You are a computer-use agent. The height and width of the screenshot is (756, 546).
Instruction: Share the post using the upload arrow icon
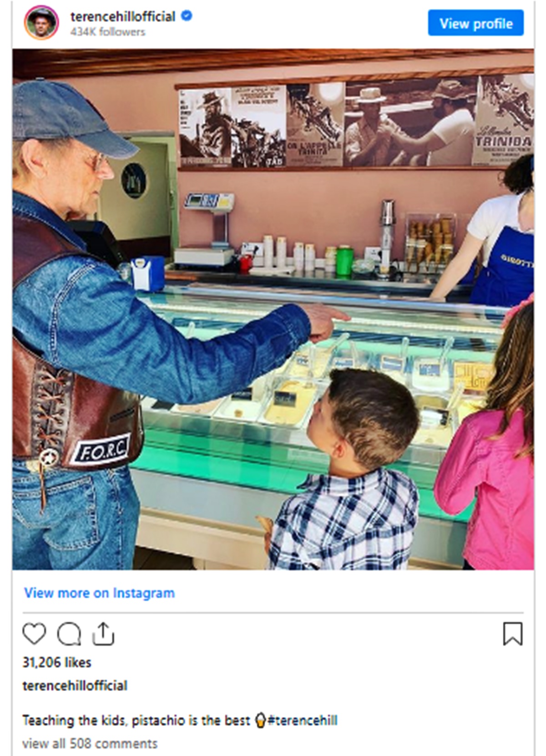(x=103, y=634)
